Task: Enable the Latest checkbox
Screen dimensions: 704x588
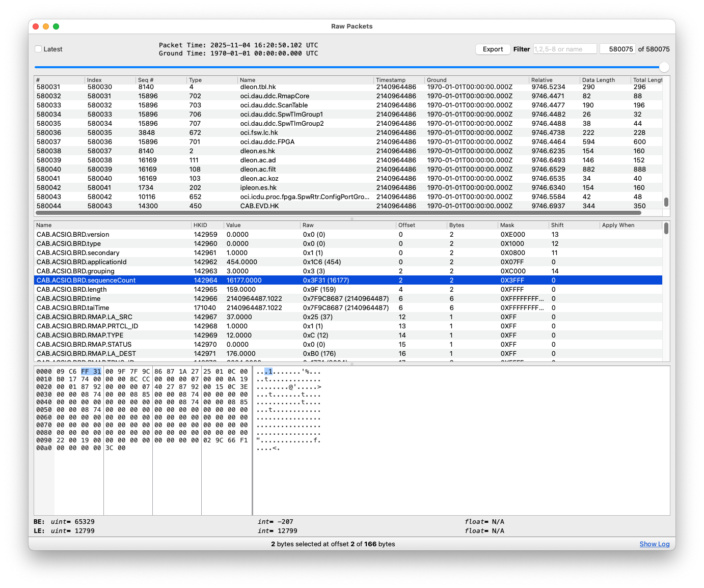Action: 38,49
